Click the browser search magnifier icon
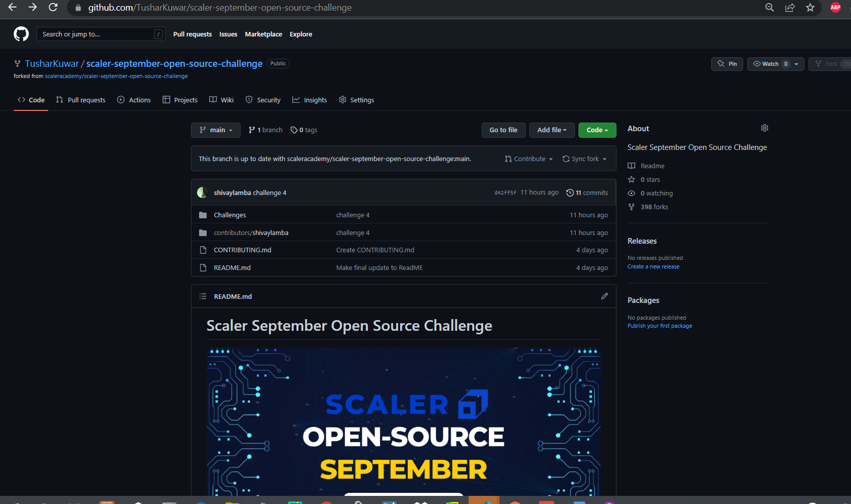The height and width of the screenshot is (504, 851). coord(769,8)
